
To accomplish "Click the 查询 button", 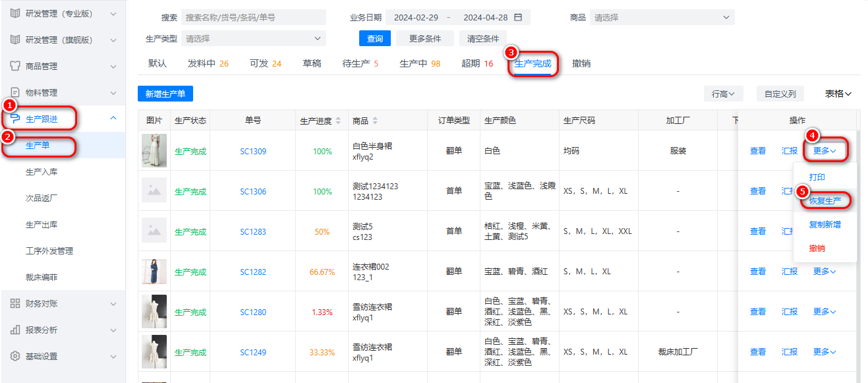I will 375,39.
